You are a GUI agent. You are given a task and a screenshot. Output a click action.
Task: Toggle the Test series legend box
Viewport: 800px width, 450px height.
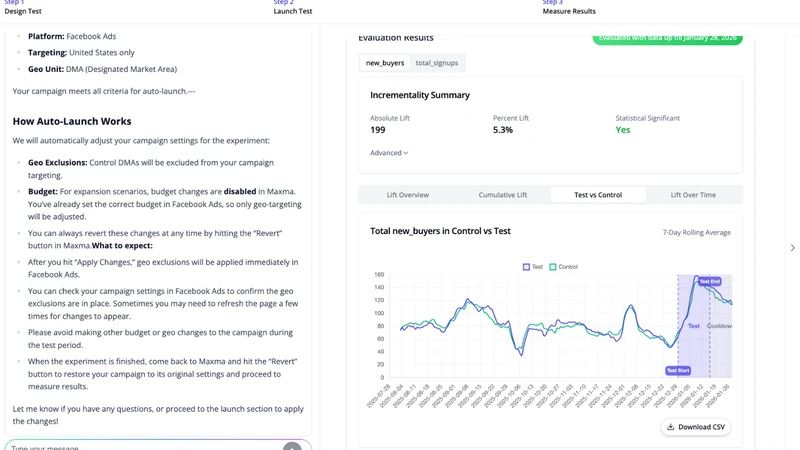coord(526,267)
